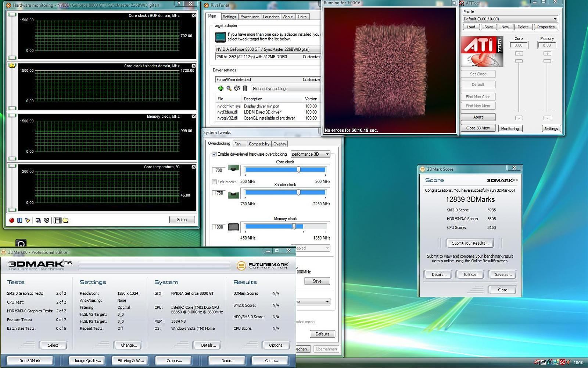Click the monitor icon under Target adapter

tap(220, 37)
